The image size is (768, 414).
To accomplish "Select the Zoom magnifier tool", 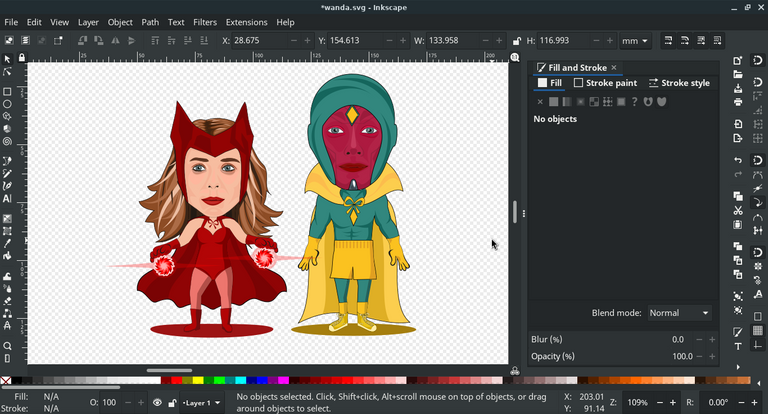I will coord(7,346).
